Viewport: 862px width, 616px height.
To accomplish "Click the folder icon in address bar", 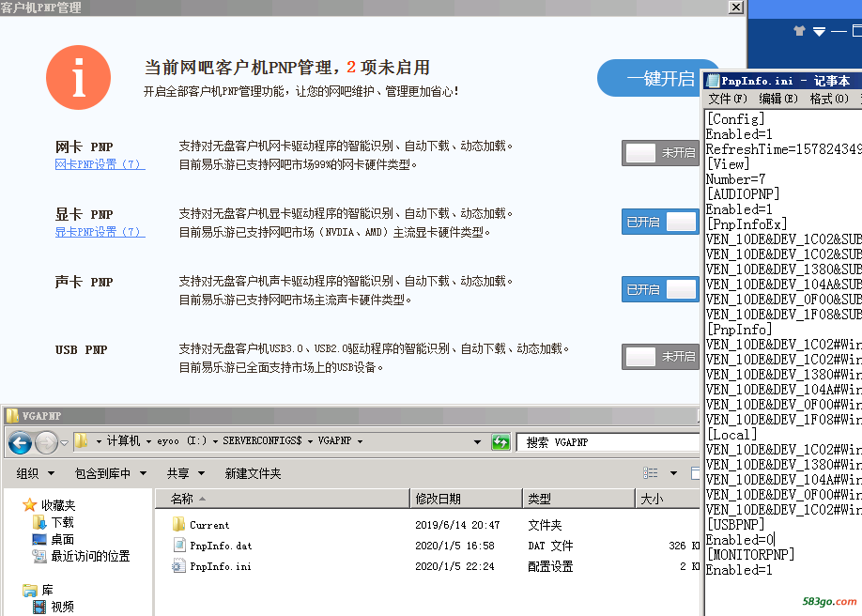I will click(82, 440).
